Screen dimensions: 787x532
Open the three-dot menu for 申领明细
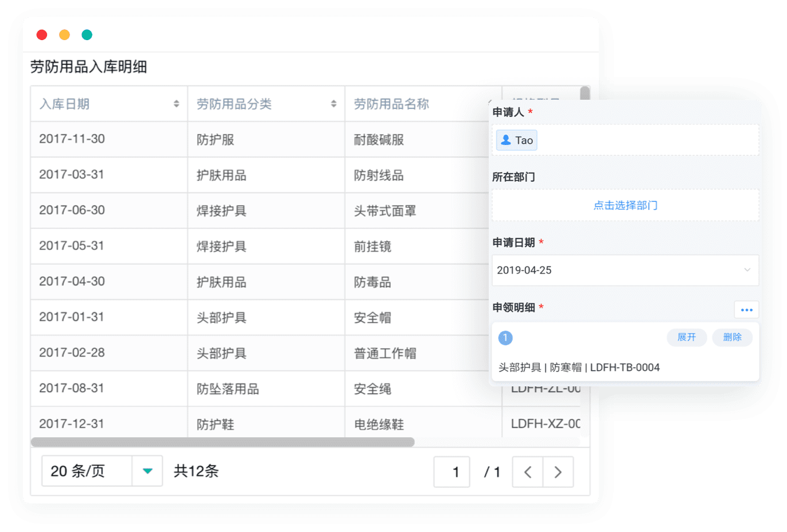coord(746,310)
